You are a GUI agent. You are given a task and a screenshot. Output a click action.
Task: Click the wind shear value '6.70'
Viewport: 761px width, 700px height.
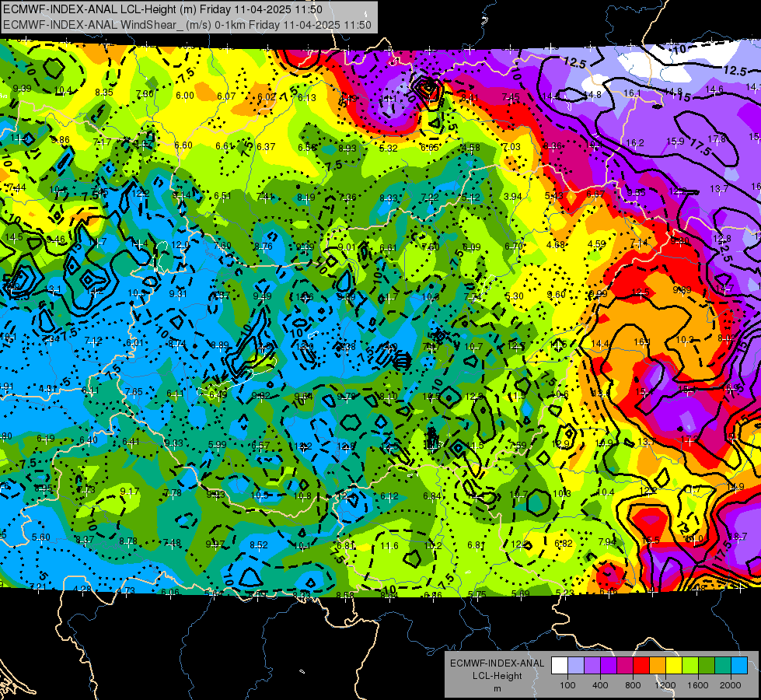[514, 247]
